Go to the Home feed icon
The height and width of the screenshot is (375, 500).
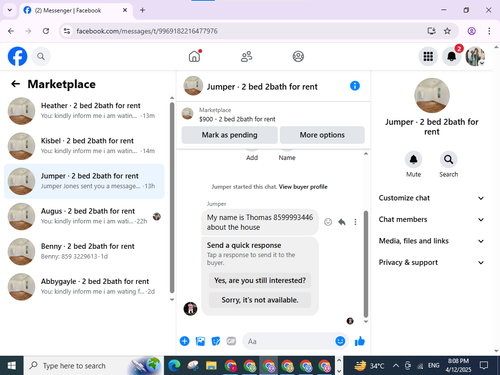[195, 56]
